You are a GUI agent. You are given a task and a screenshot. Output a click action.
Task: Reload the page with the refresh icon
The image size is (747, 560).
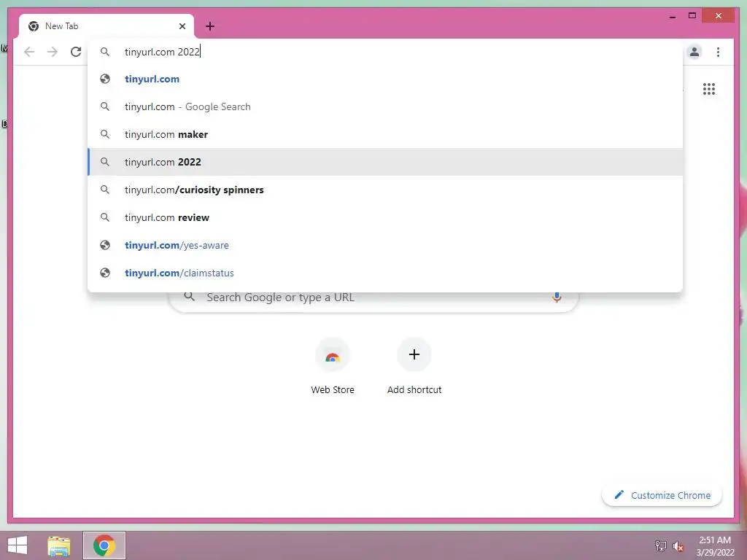[x=76, y=52]
